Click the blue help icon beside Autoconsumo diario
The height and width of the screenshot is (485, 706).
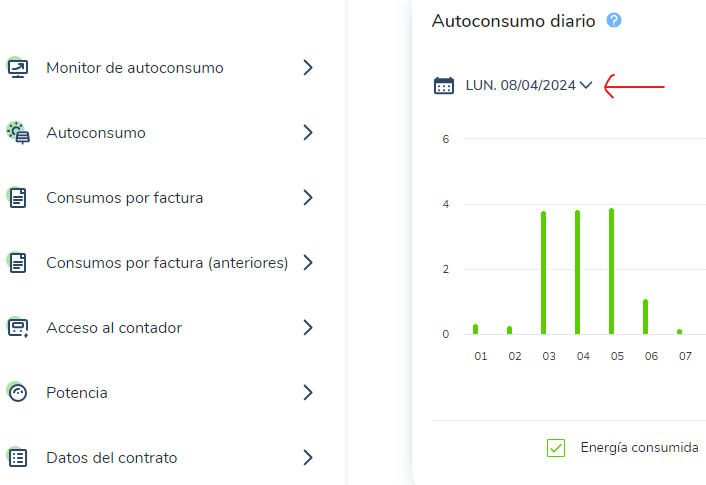click(x=614, y=20)
